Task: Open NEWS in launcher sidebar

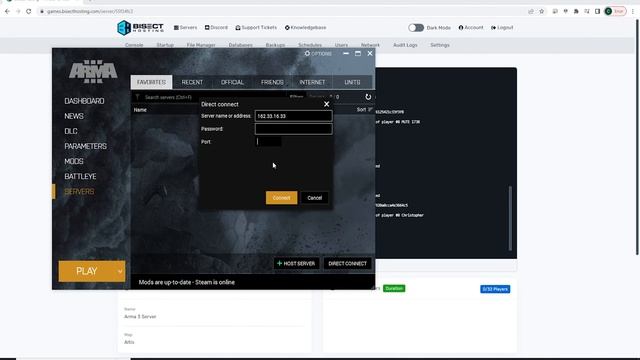Action: (74, 116)
